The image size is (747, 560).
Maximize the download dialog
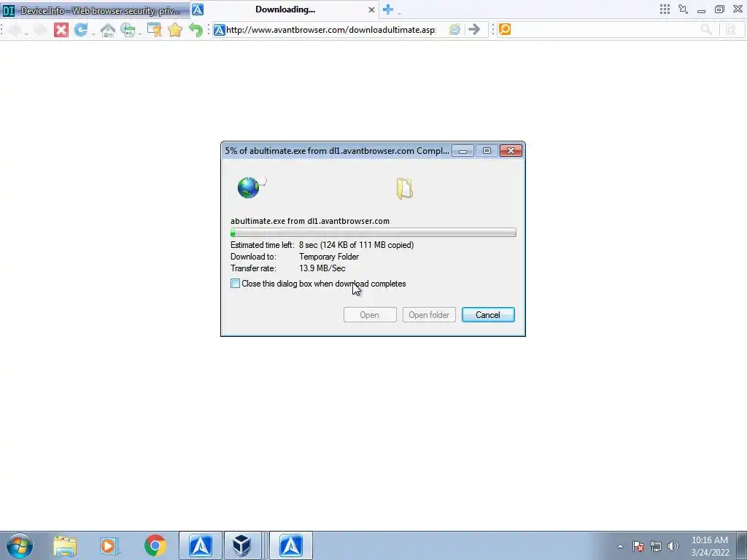point(487,151)
